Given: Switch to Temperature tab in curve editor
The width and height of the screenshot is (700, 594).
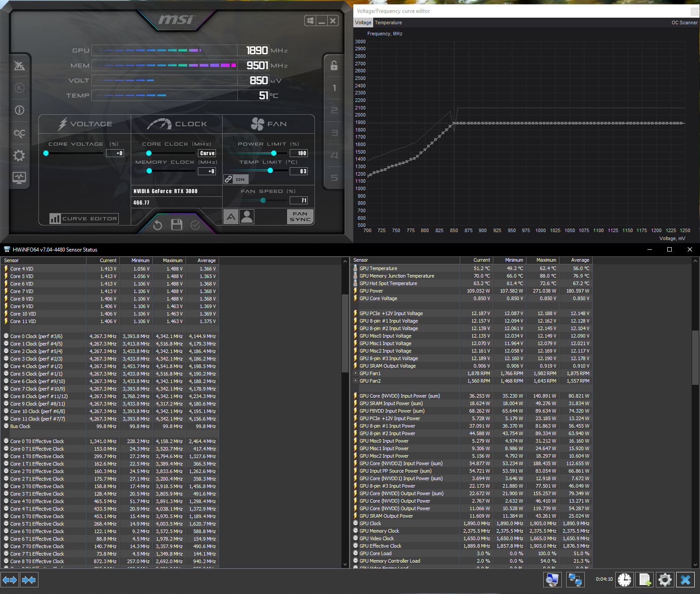Looking at the screenshot, I should click(388, 23).
